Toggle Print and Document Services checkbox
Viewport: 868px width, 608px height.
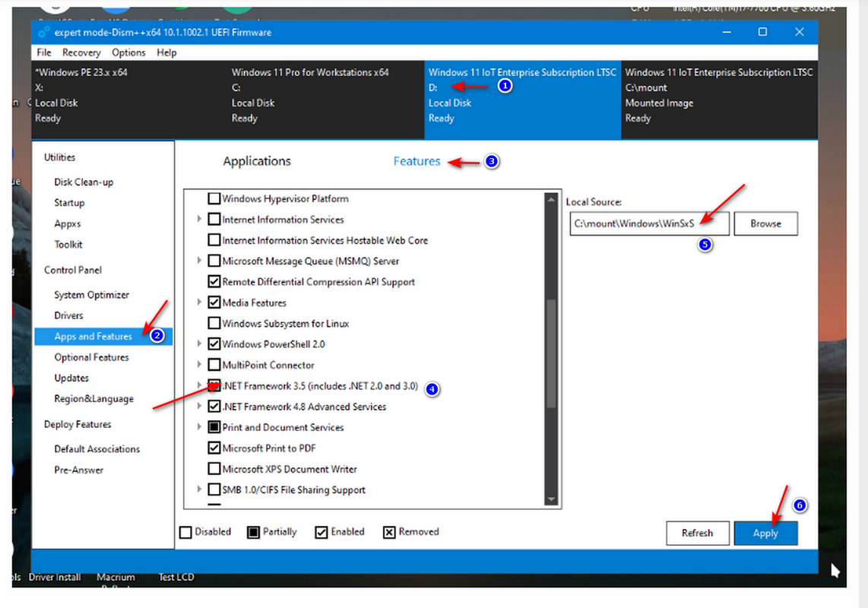[x=214, y=427]
